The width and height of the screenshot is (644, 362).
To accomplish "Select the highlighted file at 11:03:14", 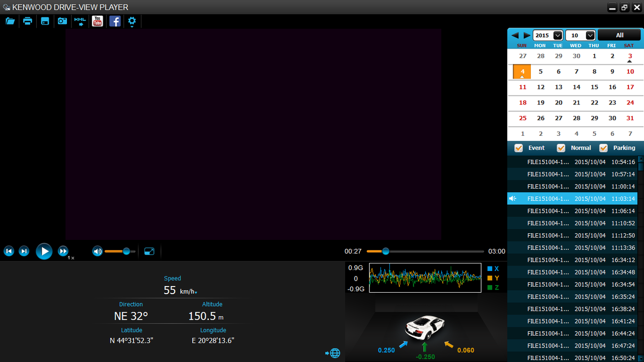I will pyautogui.click(x=572, y=199).
